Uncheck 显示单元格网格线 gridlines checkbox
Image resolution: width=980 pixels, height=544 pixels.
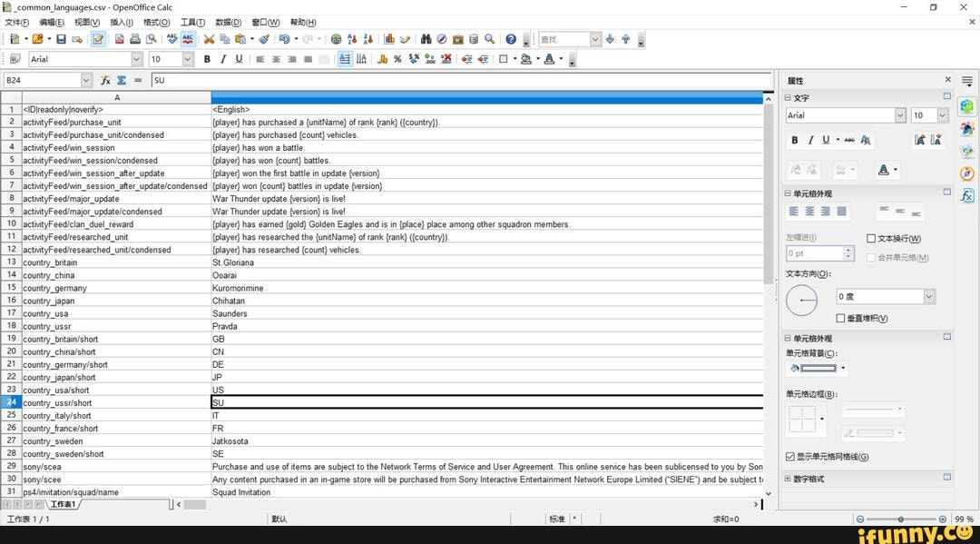coord(789,457)
